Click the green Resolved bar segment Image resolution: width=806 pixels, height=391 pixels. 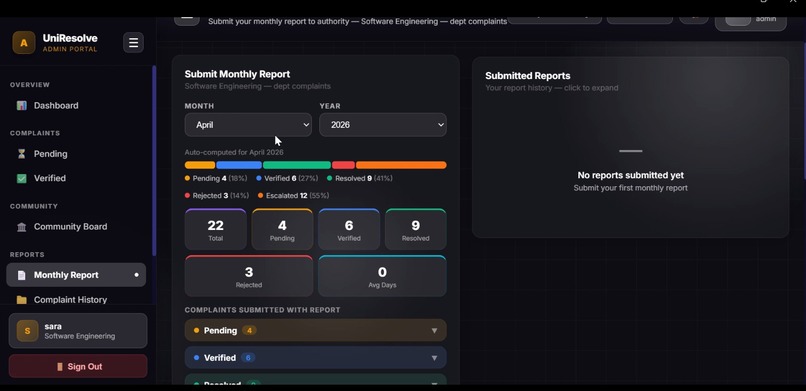pos(297,165)
